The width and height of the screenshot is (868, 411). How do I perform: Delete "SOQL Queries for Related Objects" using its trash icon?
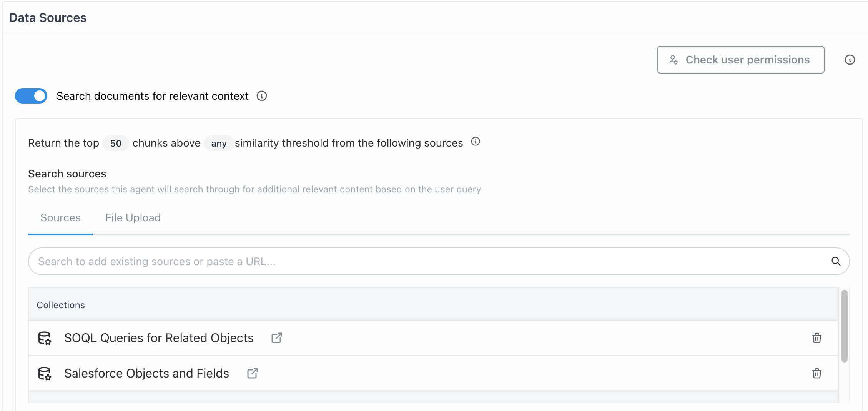(817, 338)
